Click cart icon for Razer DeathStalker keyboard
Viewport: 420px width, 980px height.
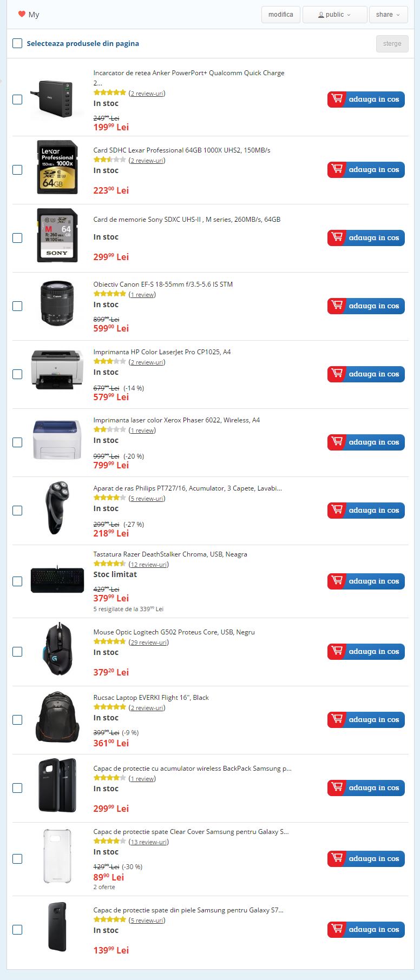(337, 581)
